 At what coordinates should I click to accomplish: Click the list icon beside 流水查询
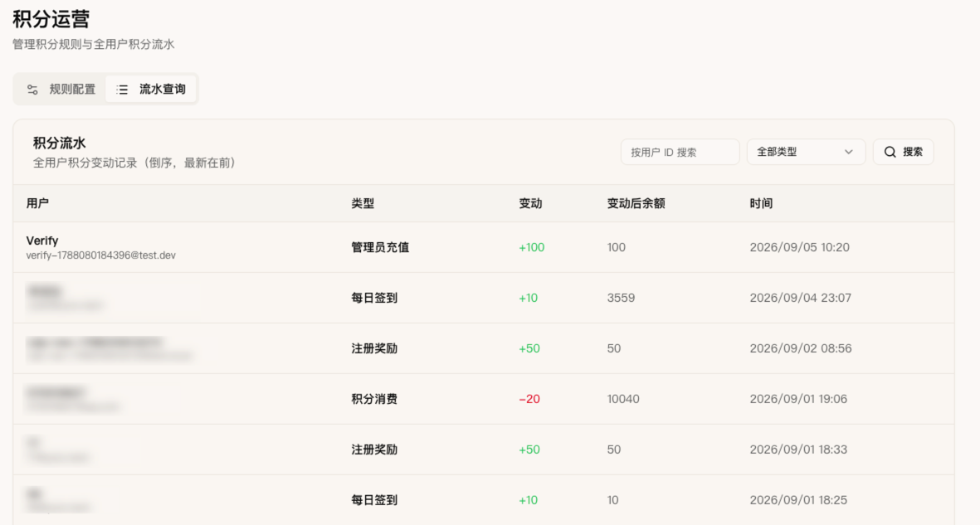point(122,90)
